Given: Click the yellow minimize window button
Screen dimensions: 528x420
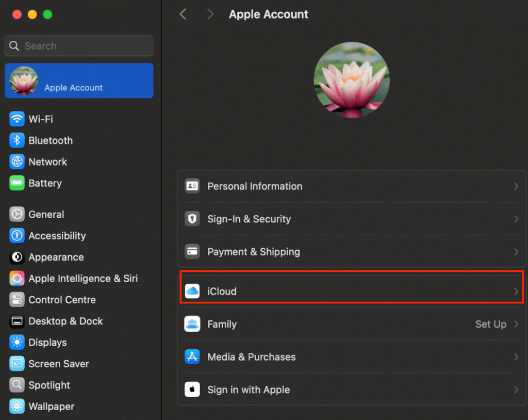Looking at the screenshot, I should 32,14.
